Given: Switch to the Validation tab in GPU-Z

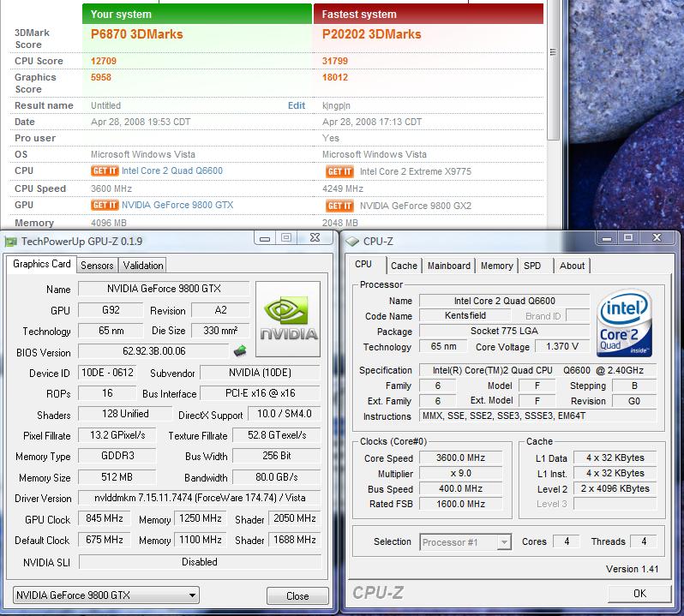Looking at the screenshot, I should (x=142, y=266).
